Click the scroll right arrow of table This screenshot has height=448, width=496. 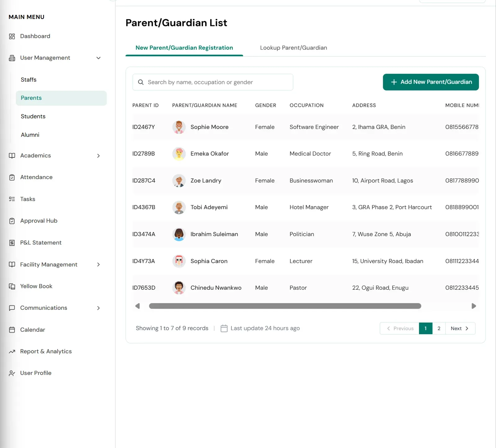tap(474, 306)
